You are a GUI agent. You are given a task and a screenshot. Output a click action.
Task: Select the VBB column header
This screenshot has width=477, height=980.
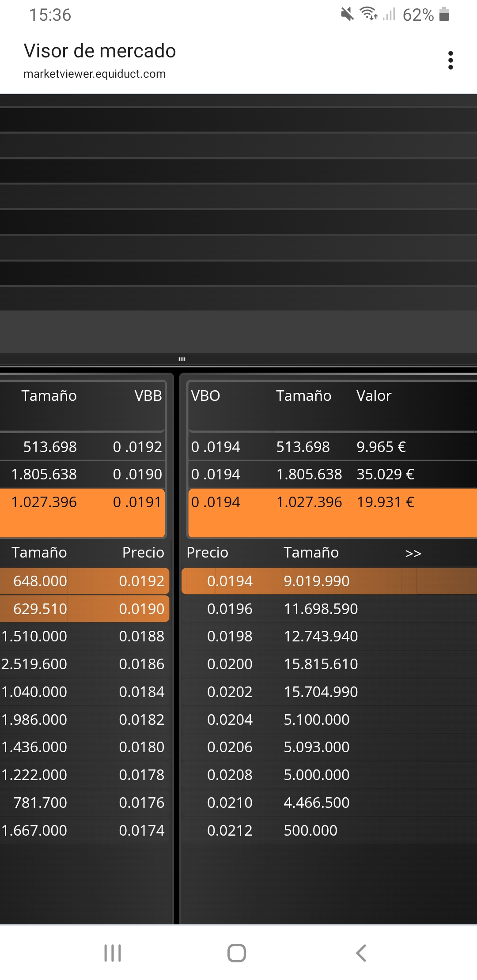point(148,396)
